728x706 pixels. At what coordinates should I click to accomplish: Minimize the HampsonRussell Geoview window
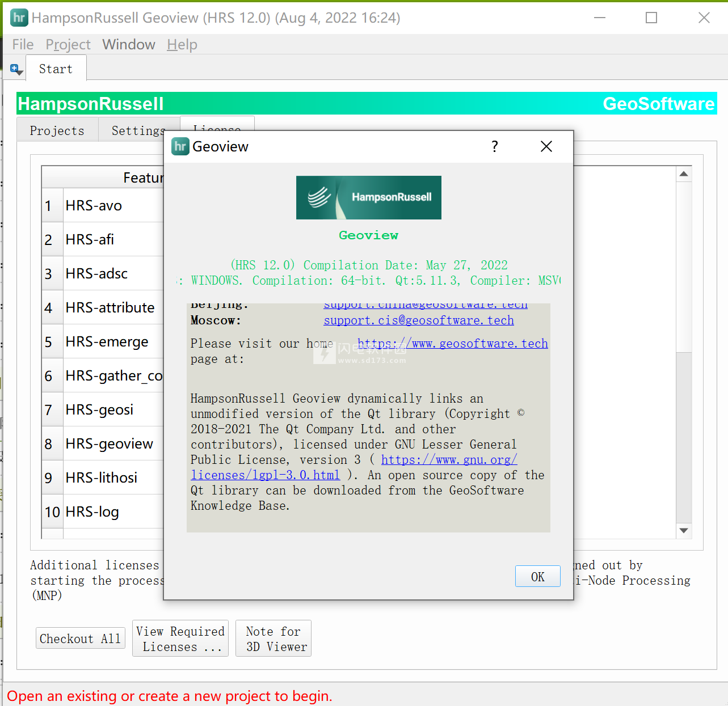coord(600,18)
